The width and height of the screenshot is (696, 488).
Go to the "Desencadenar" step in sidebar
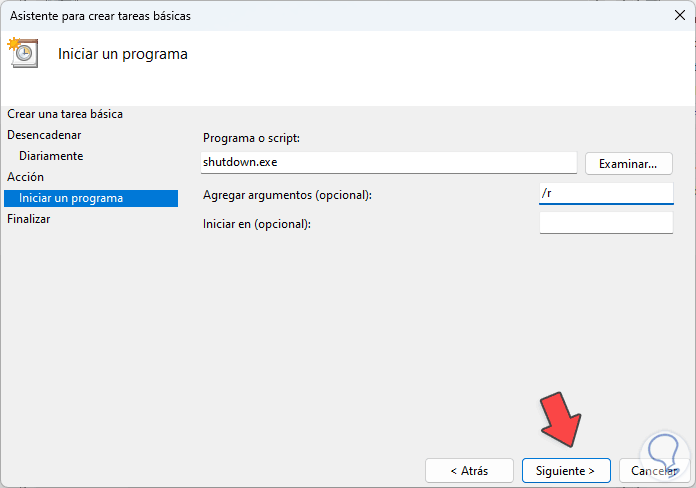coord(44,134)
